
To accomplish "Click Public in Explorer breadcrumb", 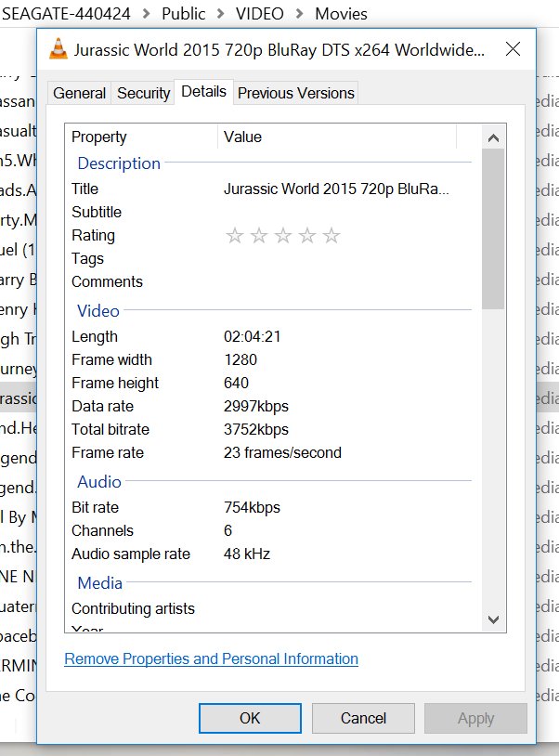I will (184, 14).
